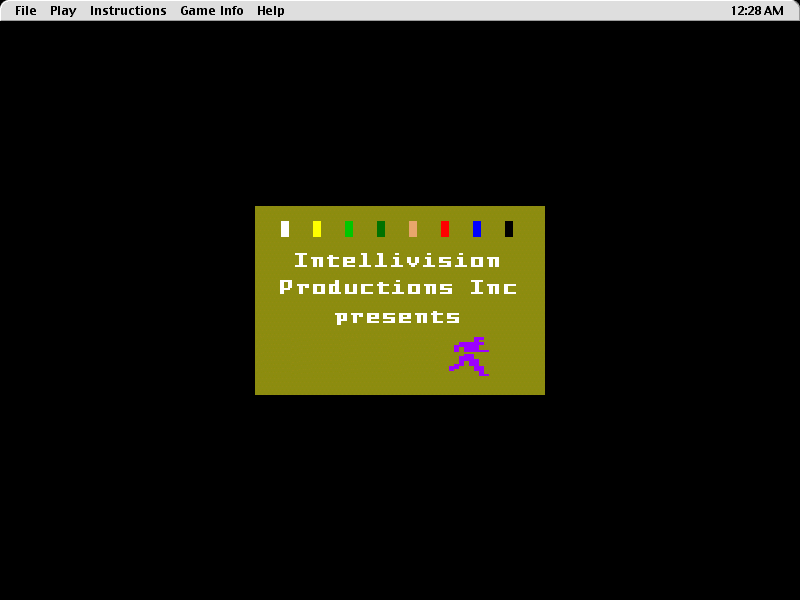800x600 pixels.
Task: Open the Play menu
Action: (63, 11)
